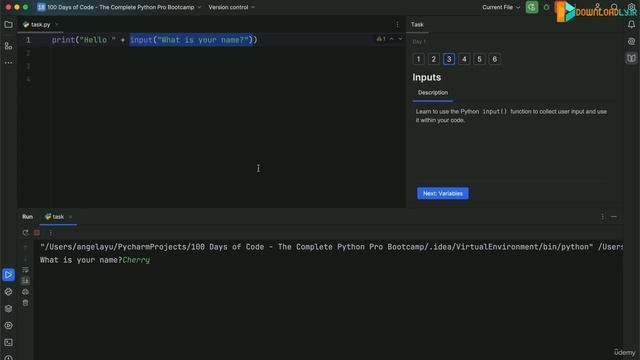Viewport: 640px width, 360px height.
Task: Click the 'Learn to use the Python input()' description
Action: tap(511, 116)
